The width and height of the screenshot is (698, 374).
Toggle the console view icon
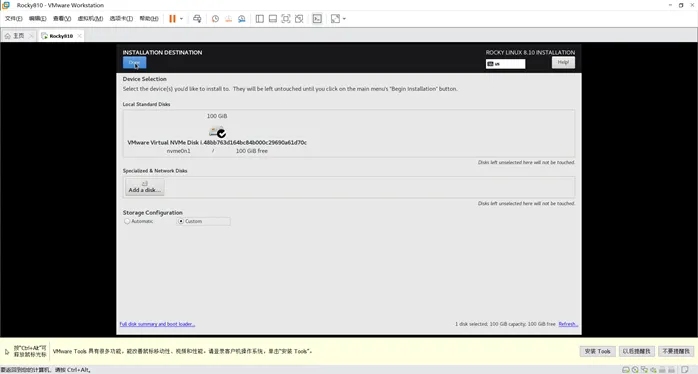click(317, 19)
